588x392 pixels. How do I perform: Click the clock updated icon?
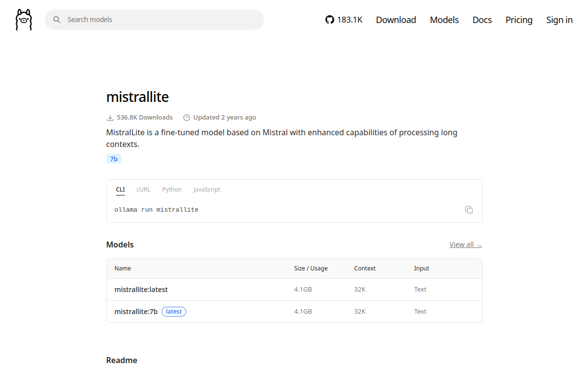187,118
